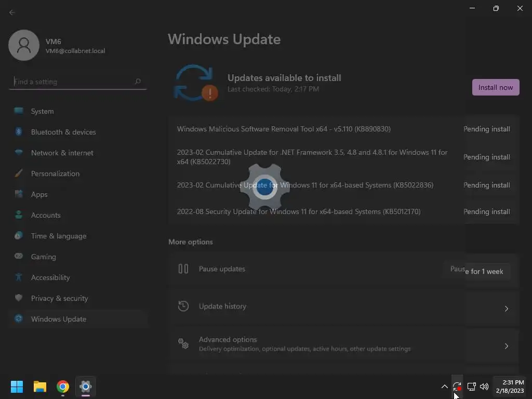Open network tray icon
The height and width of the screenshot is (399, 532).
[471, 387]
